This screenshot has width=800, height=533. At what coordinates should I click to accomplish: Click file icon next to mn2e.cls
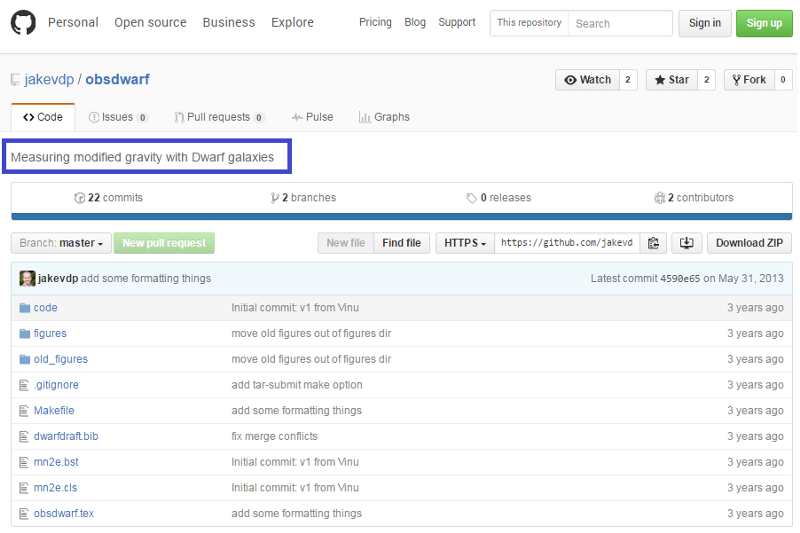(x=24, y=488)
